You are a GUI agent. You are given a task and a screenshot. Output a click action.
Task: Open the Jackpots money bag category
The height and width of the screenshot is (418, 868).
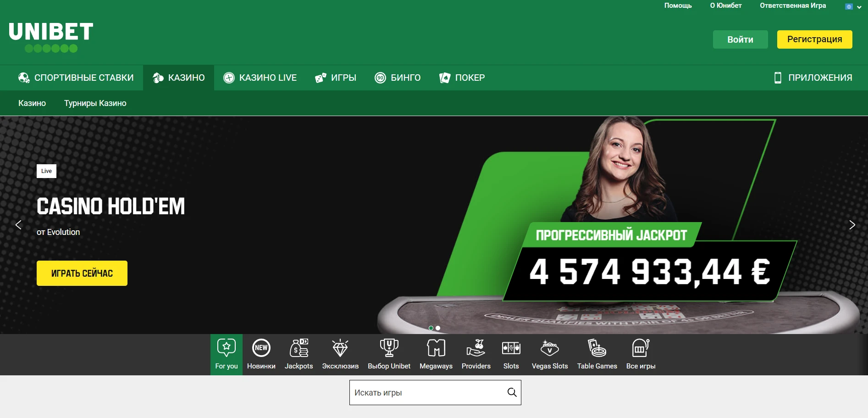(299, 355)
